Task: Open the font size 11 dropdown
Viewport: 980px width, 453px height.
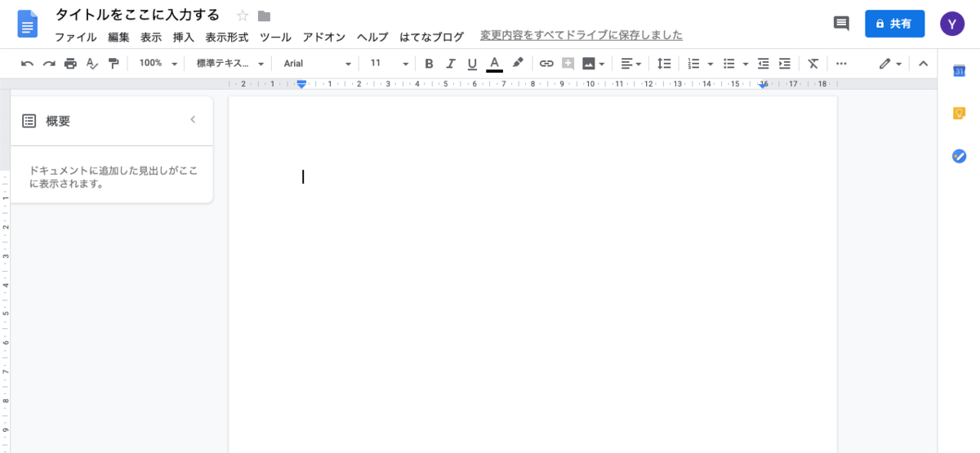Action: [389, 64]
